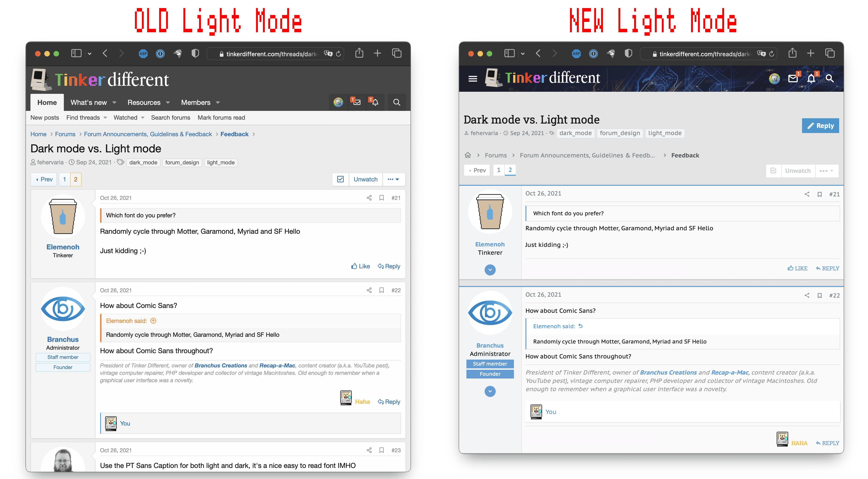868x479 pixels.
Task: Click the home breadcrumb icon in new light mode
Action: (468, 155)
